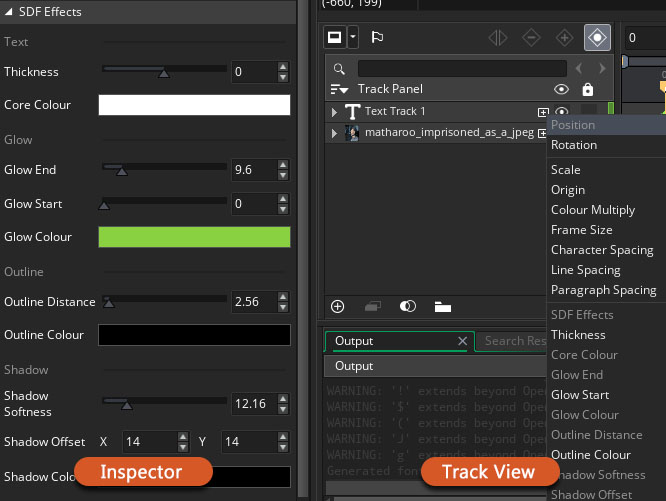The width and height of the screenshot is (666, 501).
Task: Toggle visibility of Text Track 1
Action: click(562, 111)
